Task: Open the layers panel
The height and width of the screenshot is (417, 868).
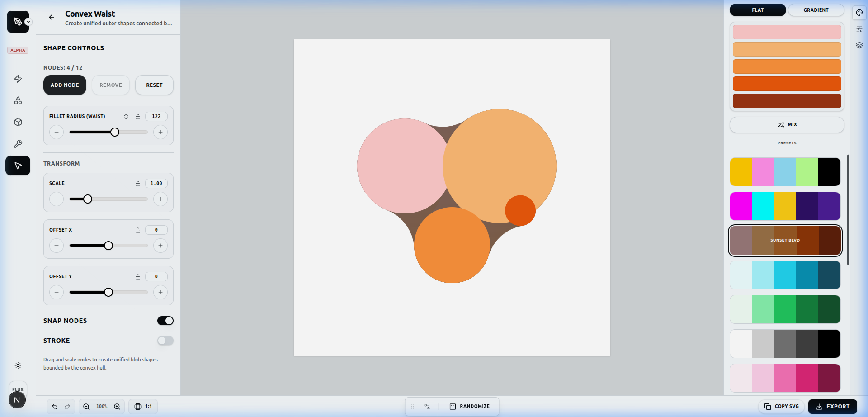Action: point(859,45)
